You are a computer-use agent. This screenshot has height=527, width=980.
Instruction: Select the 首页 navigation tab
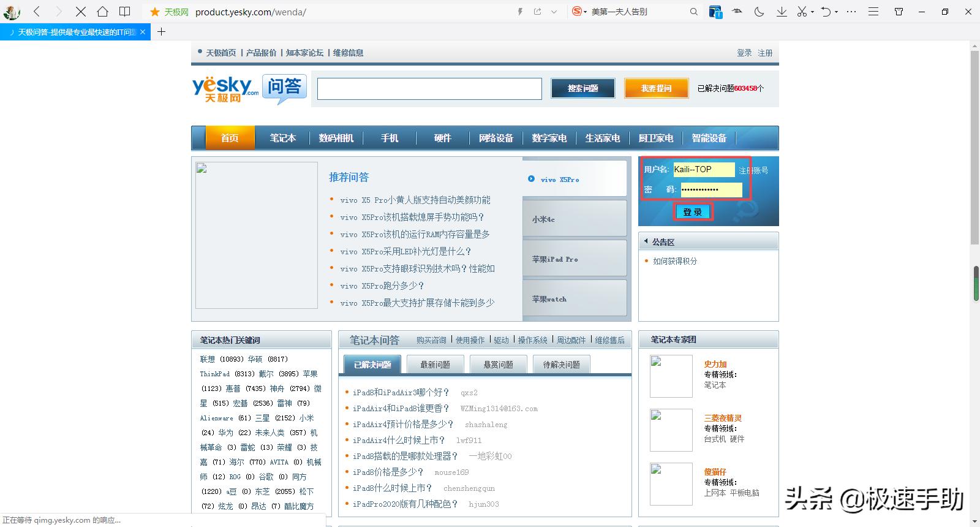(x=230, y=138)
